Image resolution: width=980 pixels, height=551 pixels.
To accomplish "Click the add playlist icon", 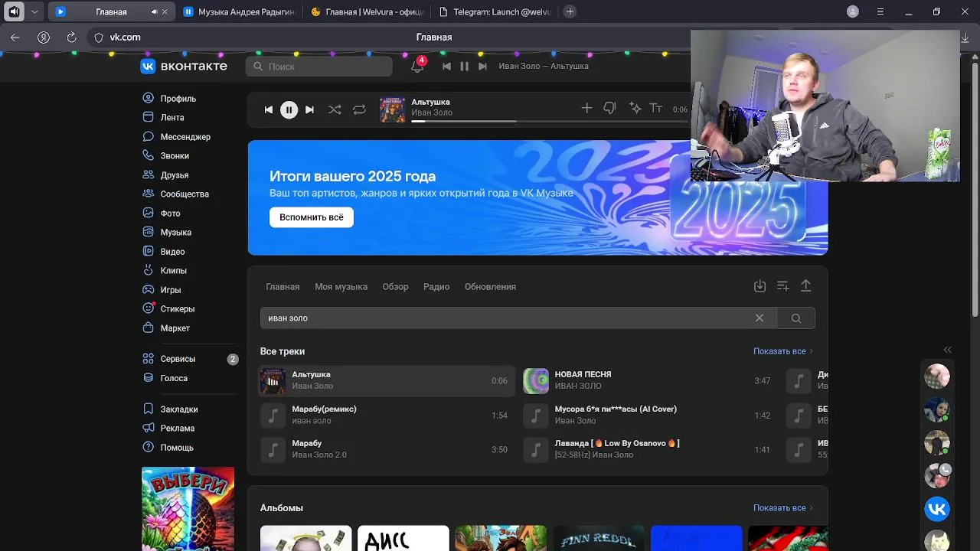I will (782, 286).
